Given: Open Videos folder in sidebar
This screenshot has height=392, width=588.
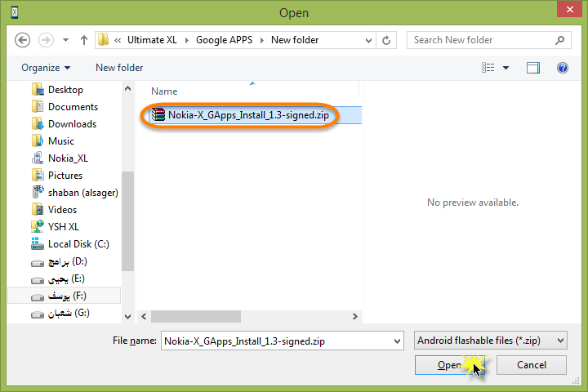Looking at the screenshot, I should (x=62, y=210).
